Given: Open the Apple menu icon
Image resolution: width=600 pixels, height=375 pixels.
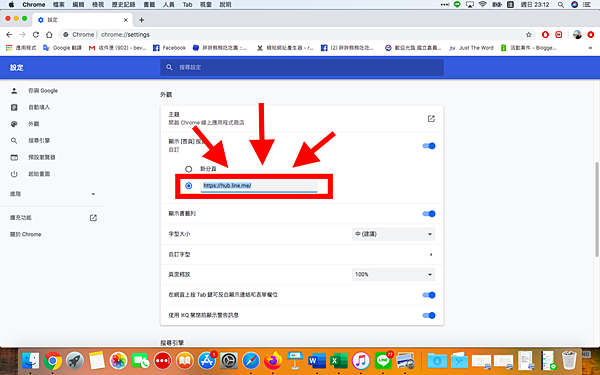Looking at the screenshot, I should point(11,5).
